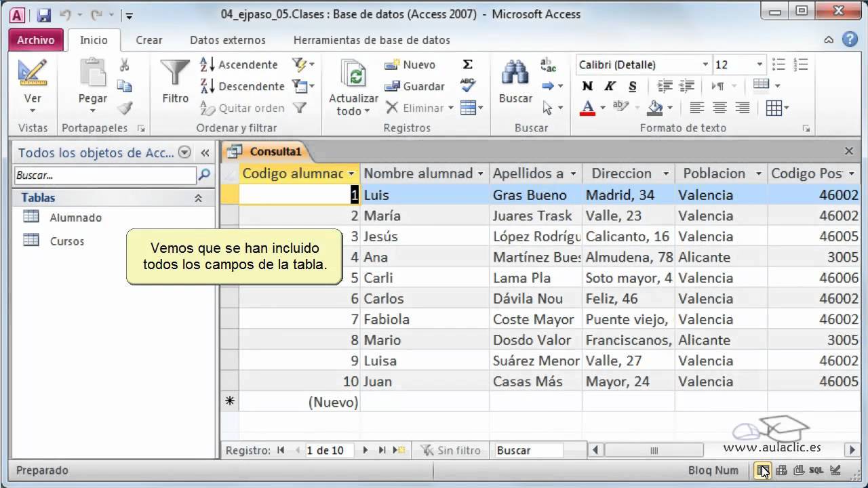
Task: Open the font size dropdown
Action: (759, 64)
